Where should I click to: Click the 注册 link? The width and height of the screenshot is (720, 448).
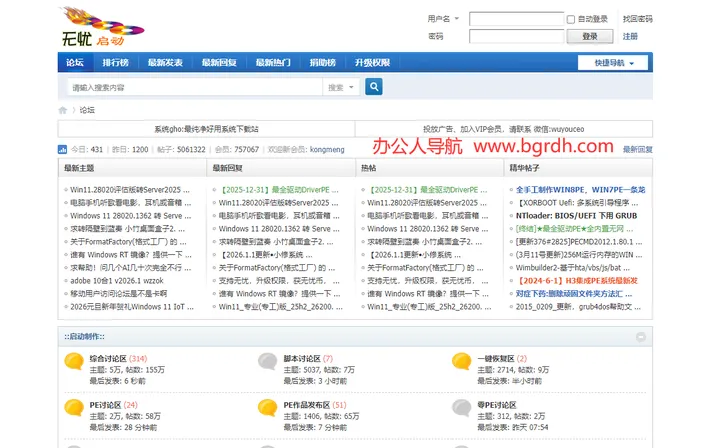(x=630, y=36)
